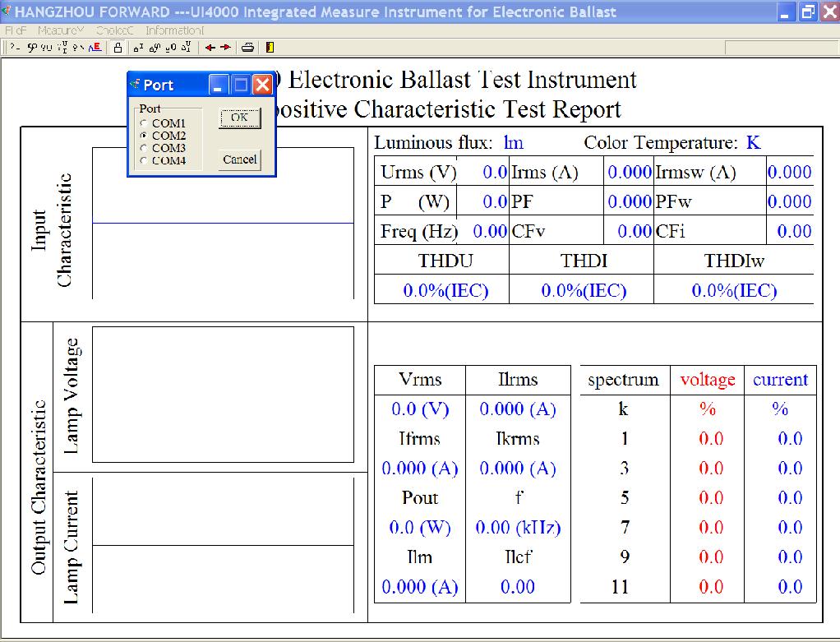
Task: Click the waveform icon with red E
Action: [x=95, y=47]
